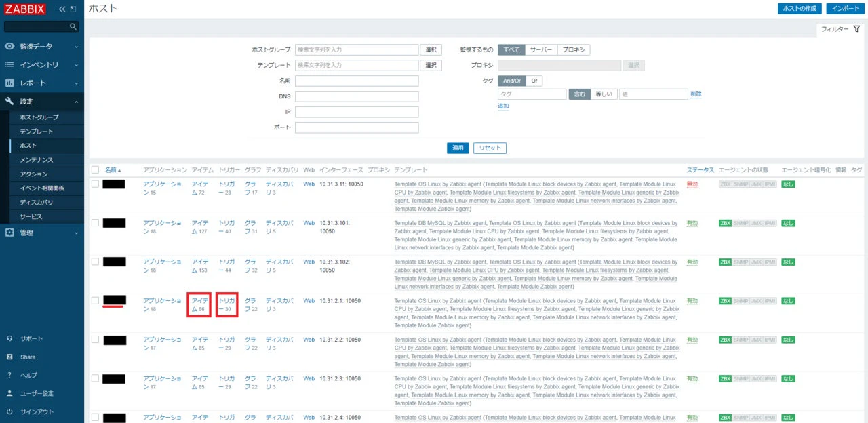Click 適用 to apply the filter
Image resolution: width=868 pixels, height=423 pixels.
click(x=458, y=148)
